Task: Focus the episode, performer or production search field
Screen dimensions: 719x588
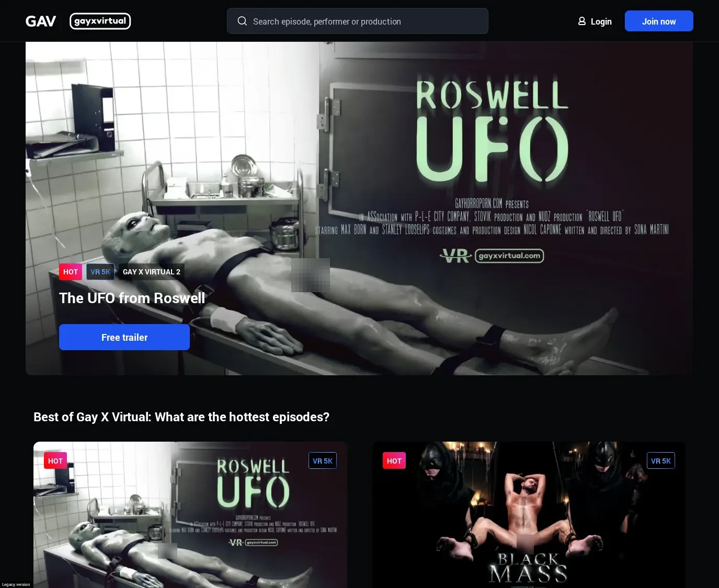Action: [358, 21]
